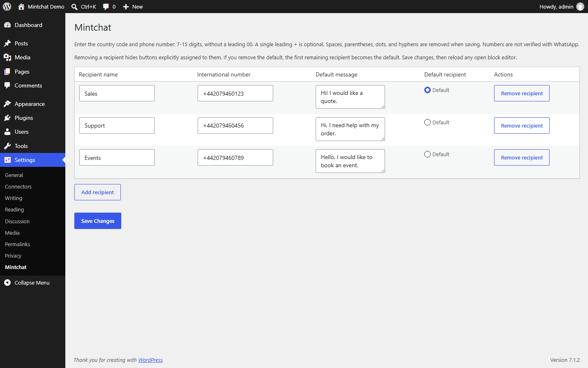This screenshot has height=368, width=588.
Task: Set Support as default recipient
Action: [428, 122]
